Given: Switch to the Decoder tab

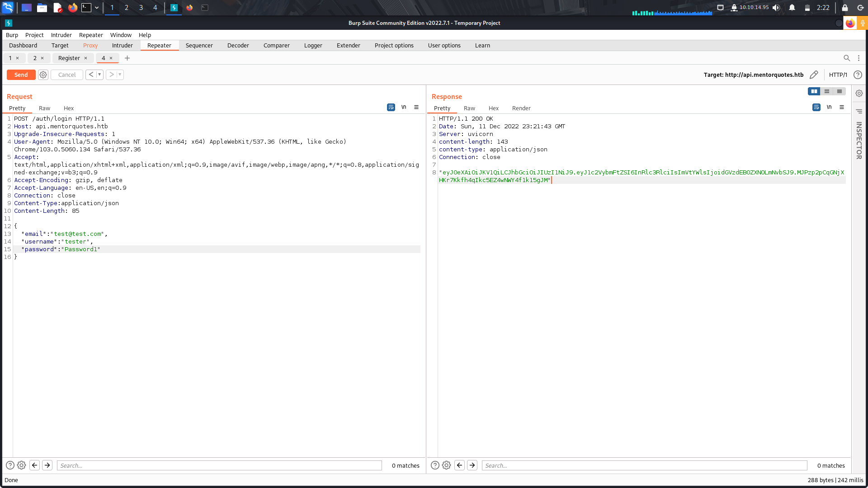Looking at the screenshot, I should 238,45.
